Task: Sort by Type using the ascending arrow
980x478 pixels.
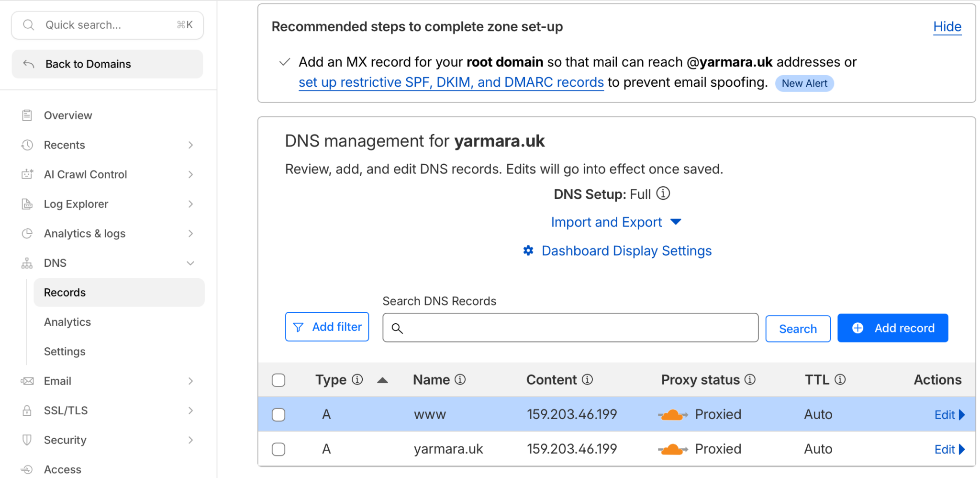Action: point(382,380)
